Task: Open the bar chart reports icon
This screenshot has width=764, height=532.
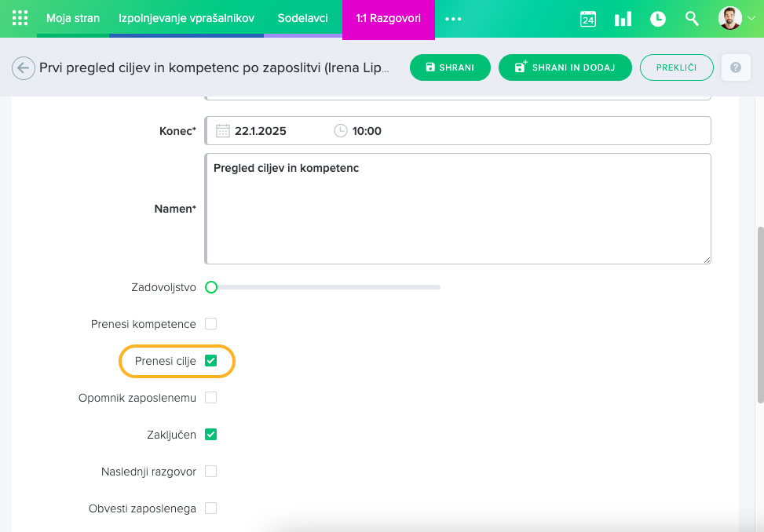Action: [x=623, y=19]
